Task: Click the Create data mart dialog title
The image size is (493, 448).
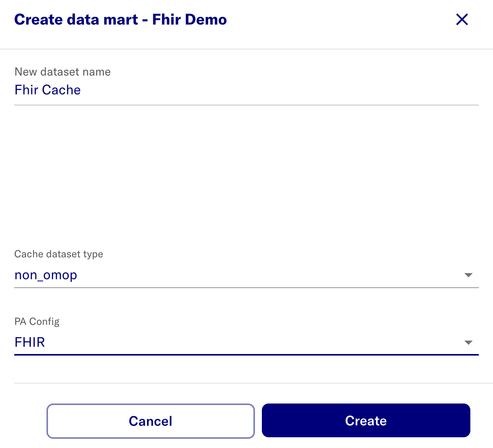Action: [x=121, y=19]
